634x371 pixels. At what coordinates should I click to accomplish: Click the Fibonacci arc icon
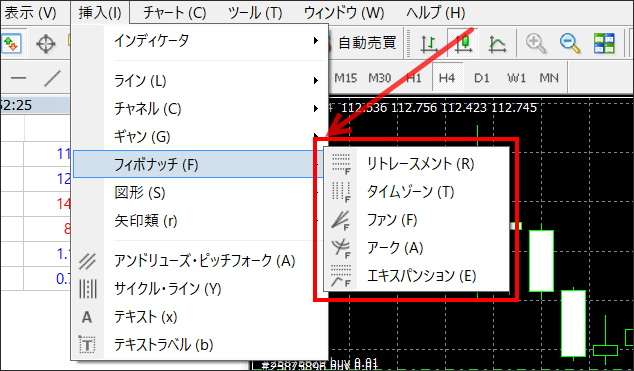click(341, 248)
